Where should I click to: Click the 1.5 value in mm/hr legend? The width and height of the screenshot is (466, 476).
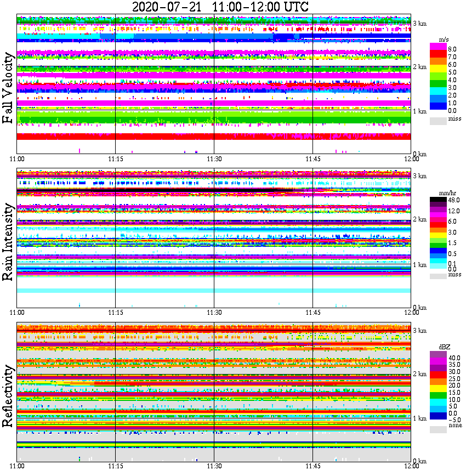pyautogui.click(x=452, y=243)
